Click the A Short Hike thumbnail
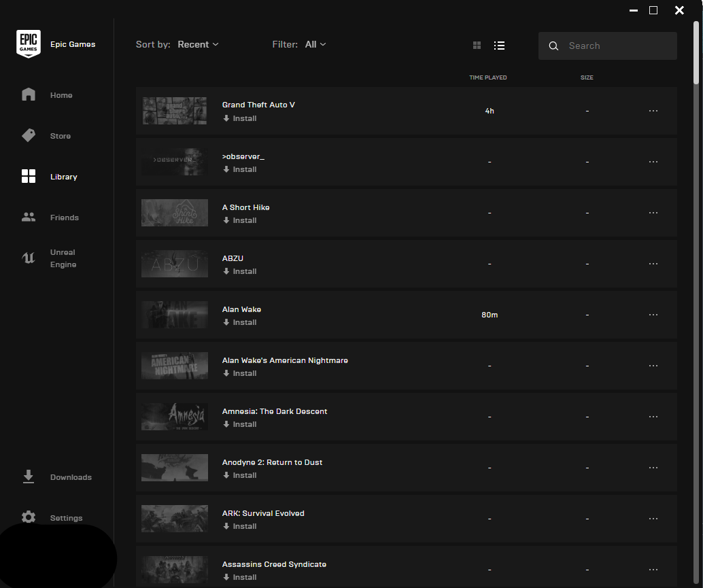This screenshot has height=588, width=703. click(175, 213)
